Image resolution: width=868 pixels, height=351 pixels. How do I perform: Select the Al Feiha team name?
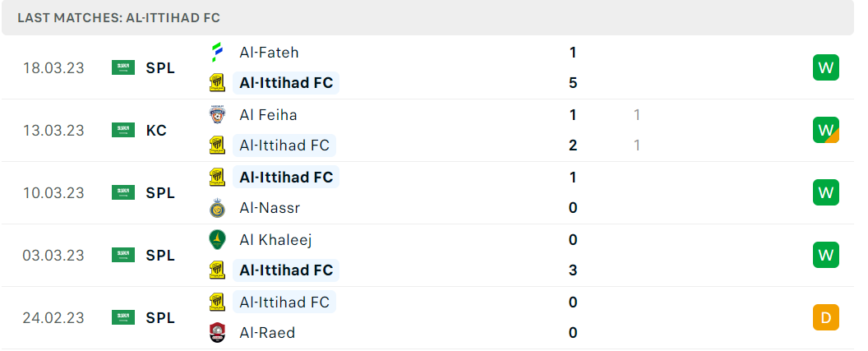(x=268, y=114)
